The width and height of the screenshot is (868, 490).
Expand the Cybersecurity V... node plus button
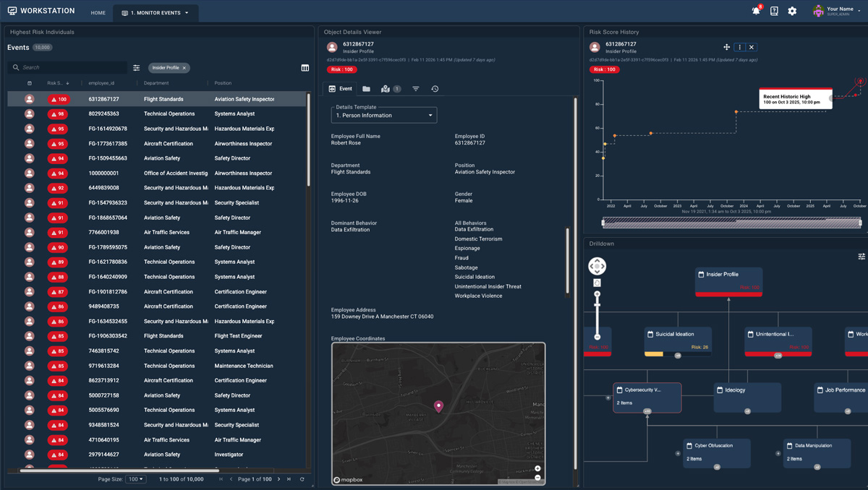click(608, 398)
